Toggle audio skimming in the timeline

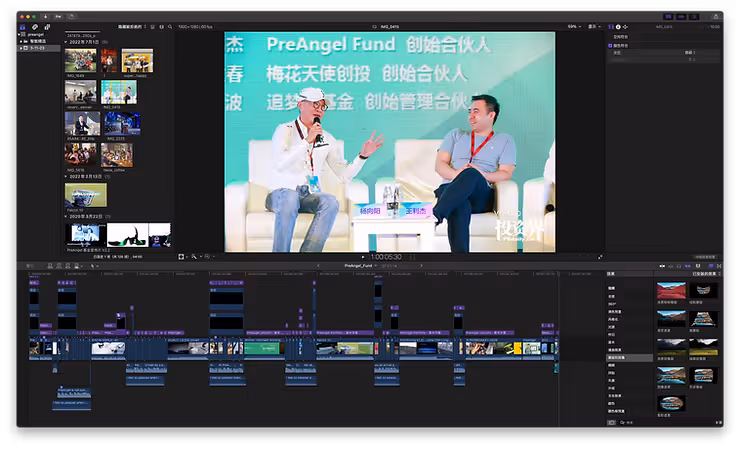671,265
